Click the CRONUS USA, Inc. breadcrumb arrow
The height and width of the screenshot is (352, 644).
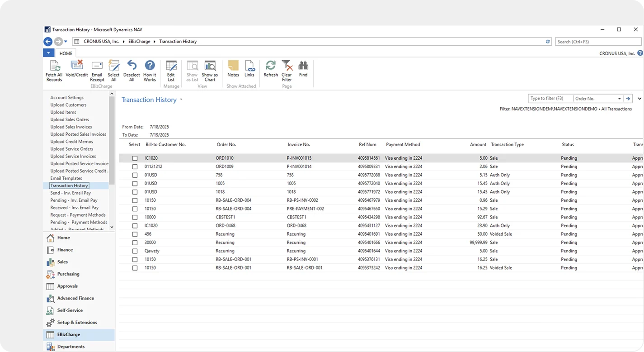pyautogui.click(x=123, y=42)
